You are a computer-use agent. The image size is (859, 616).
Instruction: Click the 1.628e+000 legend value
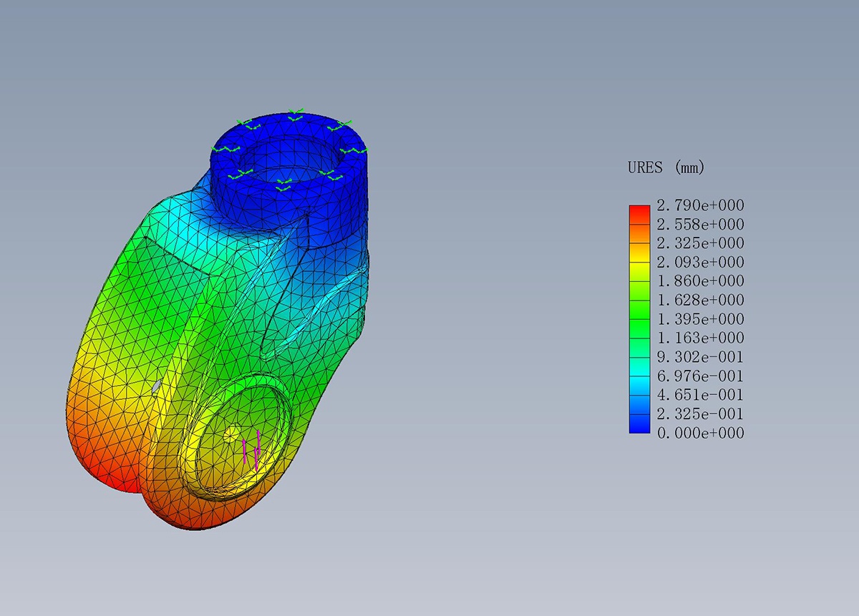coord(700,300)
